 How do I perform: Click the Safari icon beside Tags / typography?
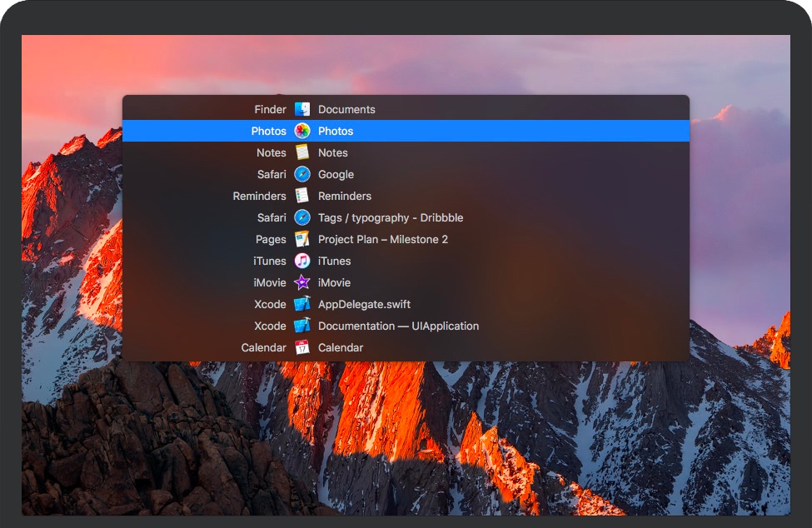(x=302, y=217)
